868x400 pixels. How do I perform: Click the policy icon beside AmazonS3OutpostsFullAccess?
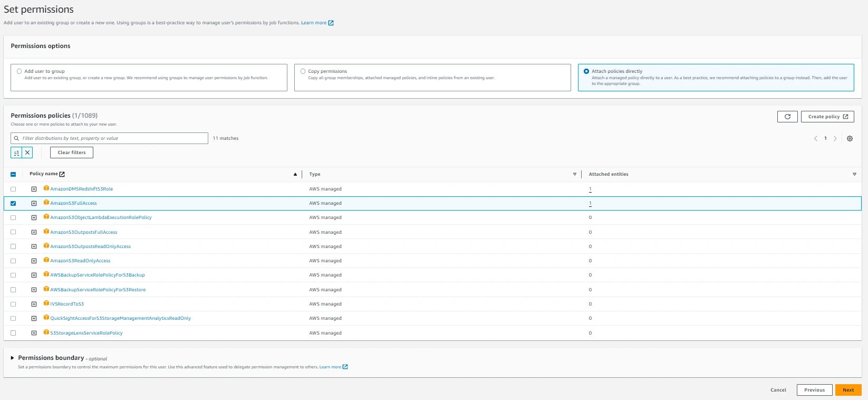(46, 232)
